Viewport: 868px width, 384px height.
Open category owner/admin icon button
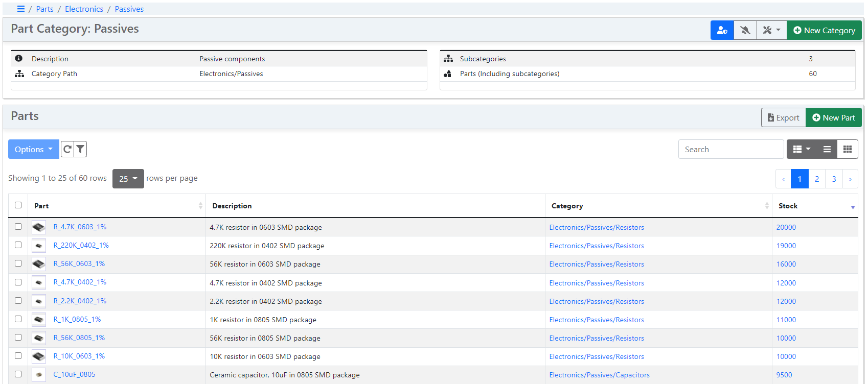(x=722, y=30)
